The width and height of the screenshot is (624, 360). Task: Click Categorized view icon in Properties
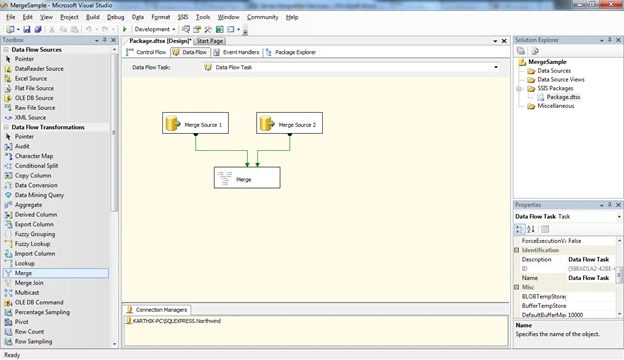520,229
